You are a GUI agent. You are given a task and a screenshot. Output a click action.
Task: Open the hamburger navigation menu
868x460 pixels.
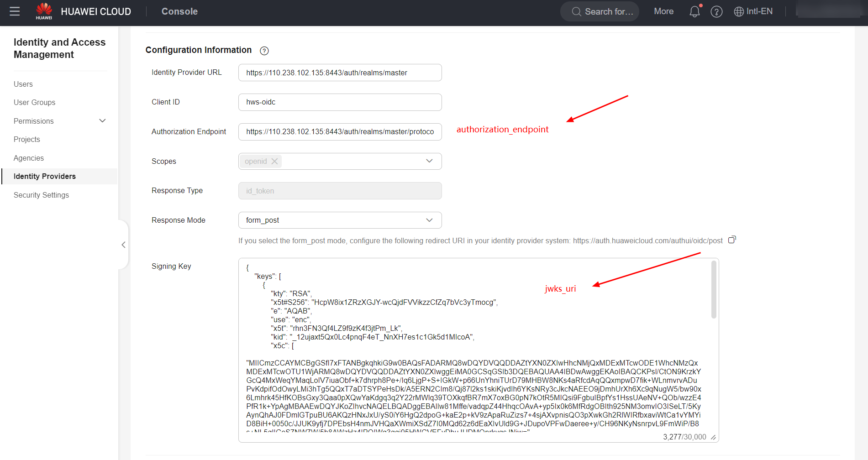(x=15, y=11)
